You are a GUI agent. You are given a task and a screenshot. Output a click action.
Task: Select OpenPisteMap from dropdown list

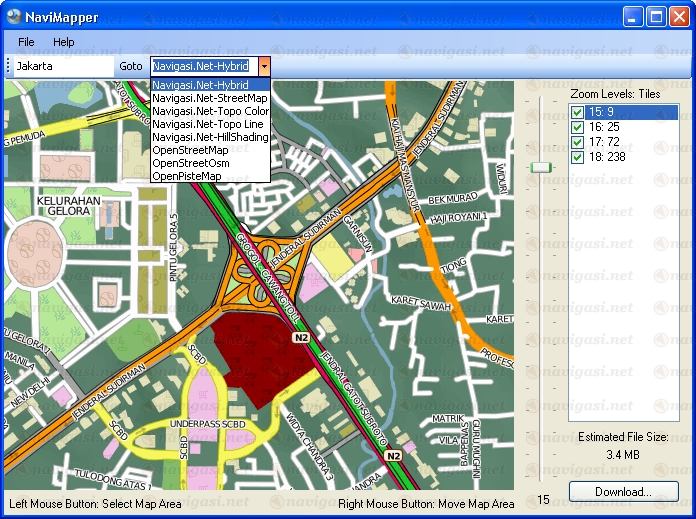[187, 176]
